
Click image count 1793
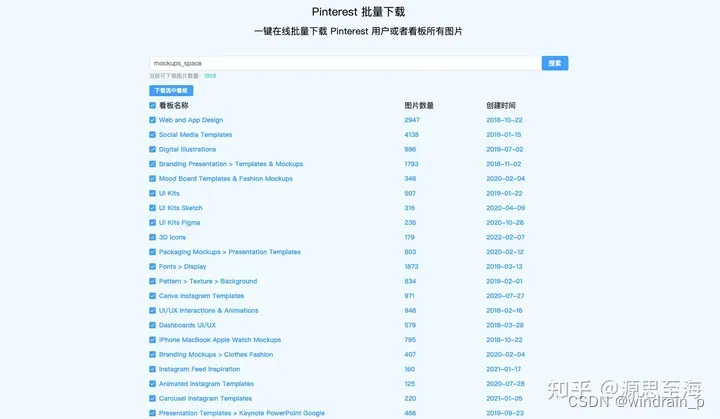point(411,164)
